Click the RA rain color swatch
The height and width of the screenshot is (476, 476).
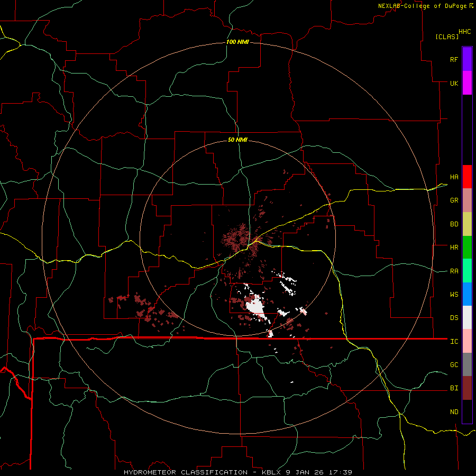click(467, 271)
